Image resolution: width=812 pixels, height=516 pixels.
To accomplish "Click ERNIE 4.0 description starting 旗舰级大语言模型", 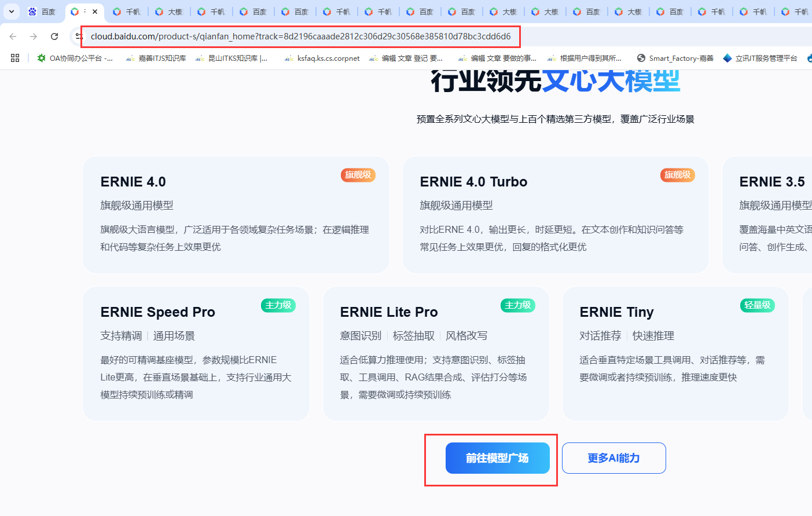I will (x=234, y=238).
